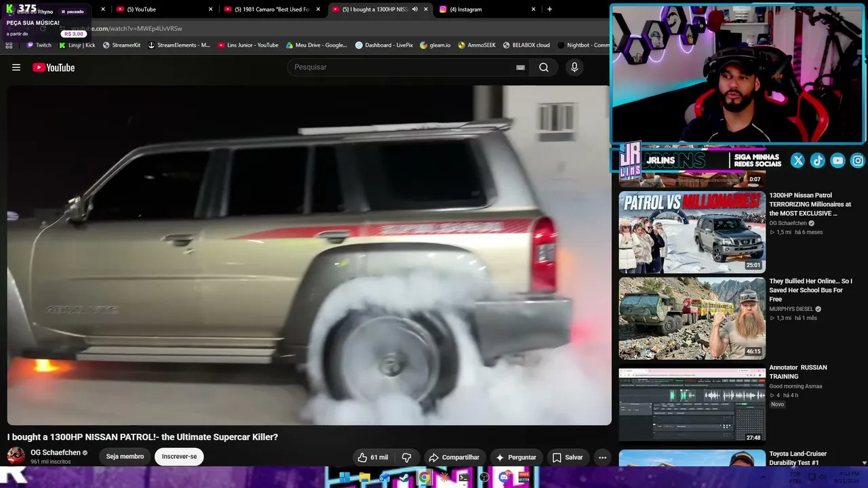868x488 pixels.
Task: Launch File Explorer from the taskbar
Action: 365,477
